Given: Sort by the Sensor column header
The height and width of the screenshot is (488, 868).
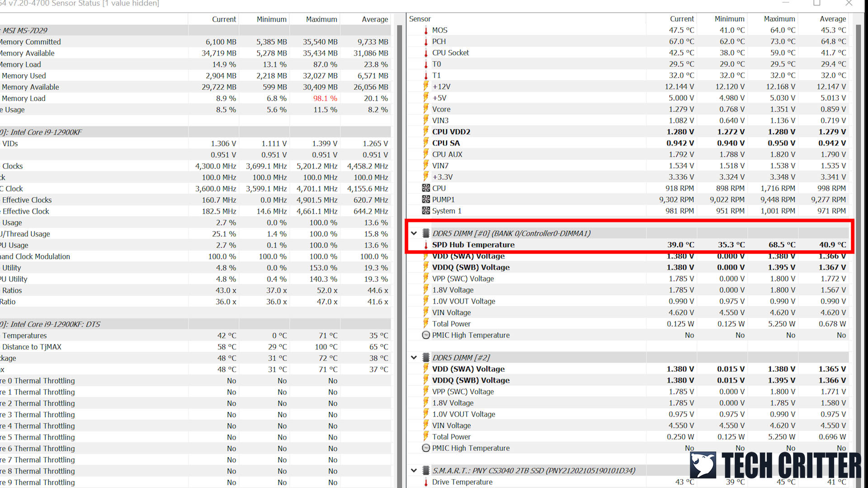Looking at the screenshot, I should 526,19.
